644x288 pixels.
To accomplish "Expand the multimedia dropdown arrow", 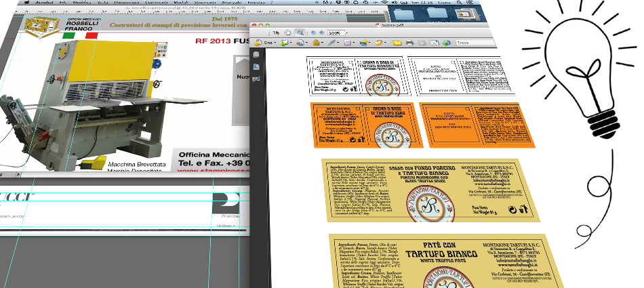I will [x=369, y=42].
